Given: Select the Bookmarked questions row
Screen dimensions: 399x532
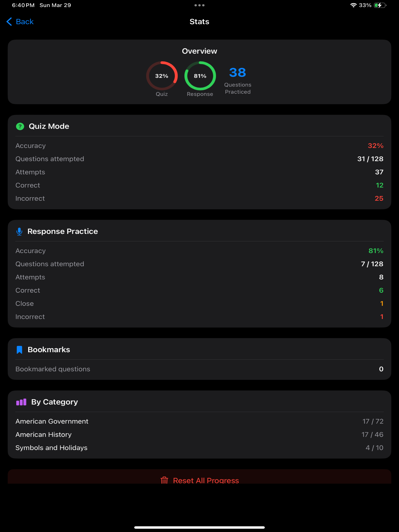Looking at the screenshot, I should click(x=199, y=369).
